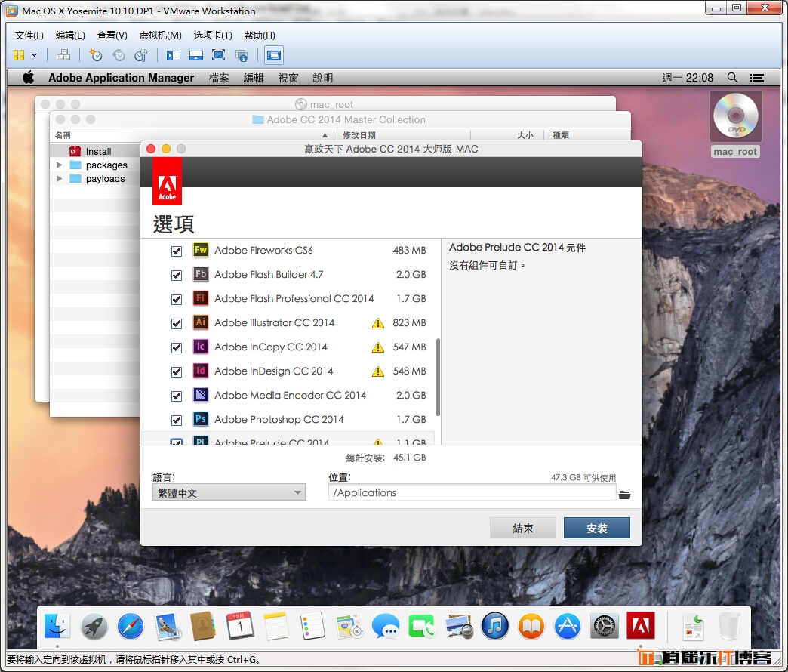This screenshot has width=788, height=672.
Task: Expand the packages folder
Action: click(60, 165)
